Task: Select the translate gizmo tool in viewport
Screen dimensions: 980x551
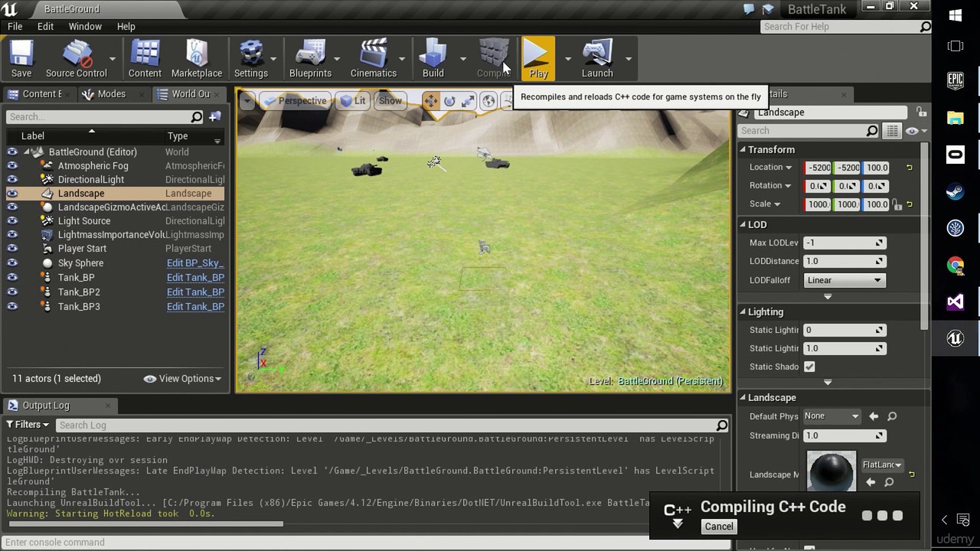Action: coord(431,101)
